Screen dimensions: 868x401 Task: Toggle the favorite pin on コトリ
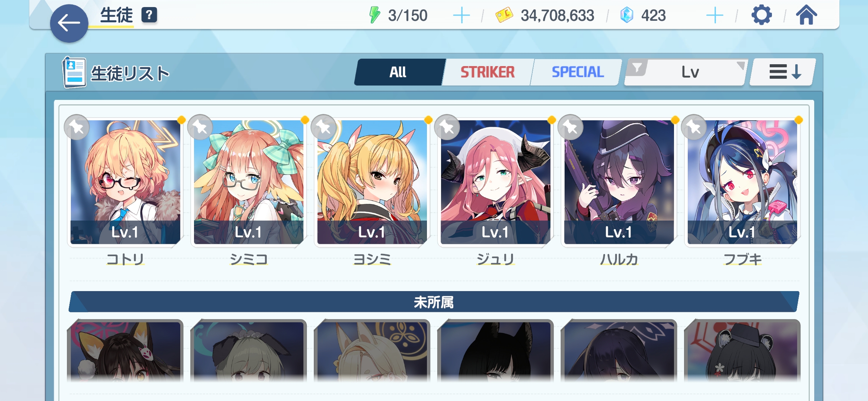tap(77, 127)
